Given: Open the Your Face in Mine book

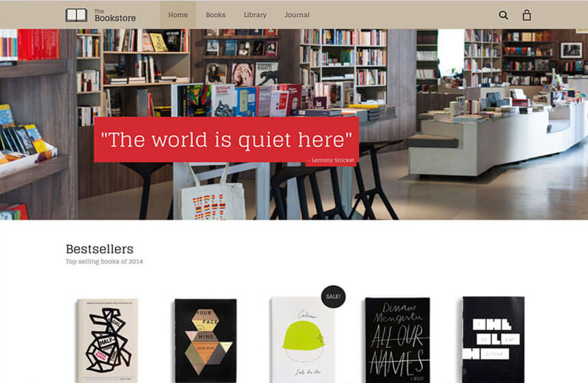Looking at the screenshot, I should [206, 341].
